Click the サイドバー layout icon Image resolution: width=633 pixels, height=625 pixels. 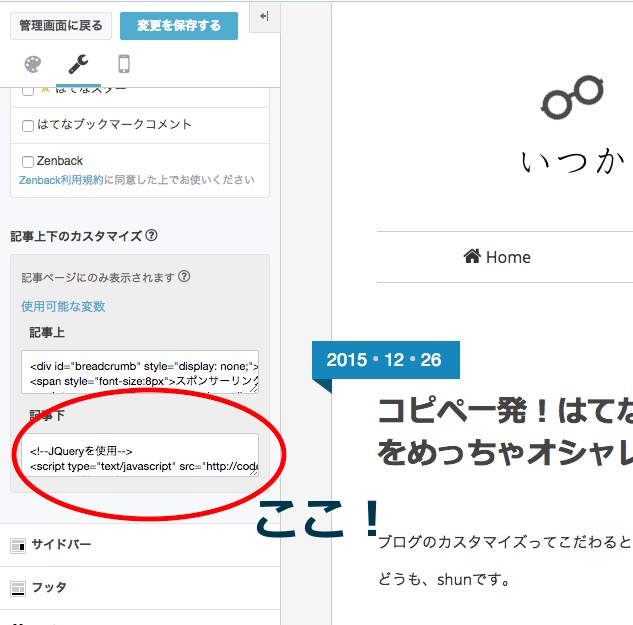(x=18, y=546)
